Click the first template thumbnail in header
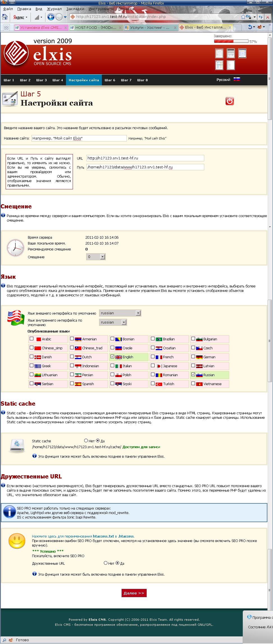Viewport: 273px width, 644px height. [219, 53]
